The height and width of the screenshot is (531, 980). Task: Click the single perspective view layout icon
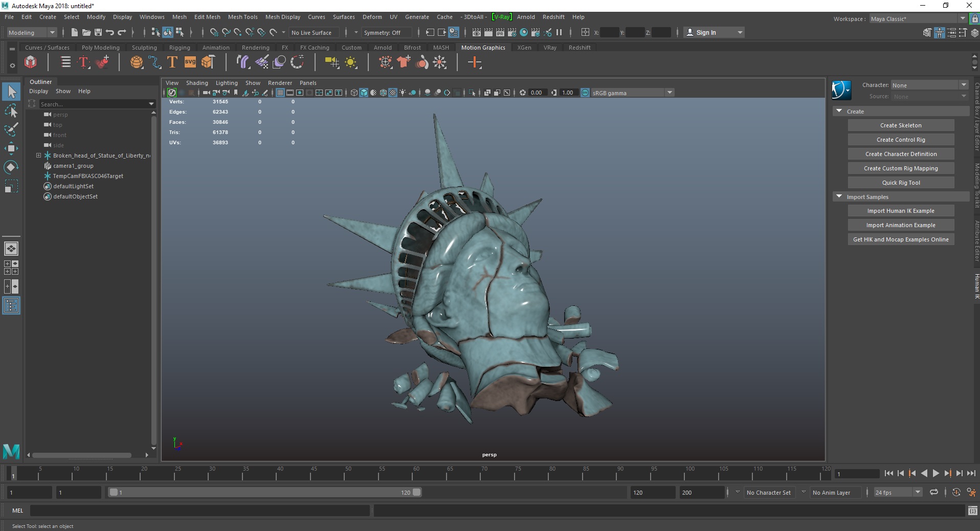(x=11, y=249)
